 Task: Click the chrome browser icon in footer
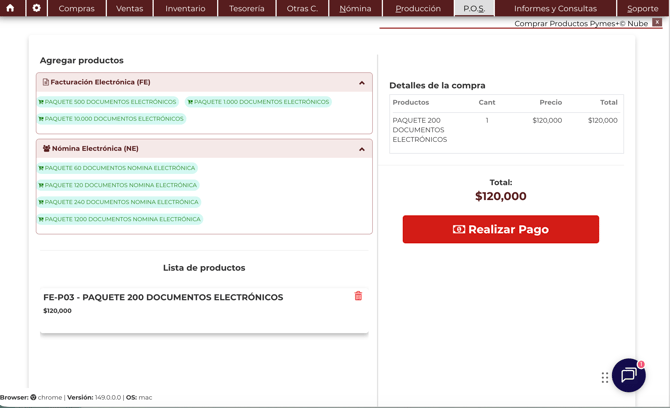(33, 397)
